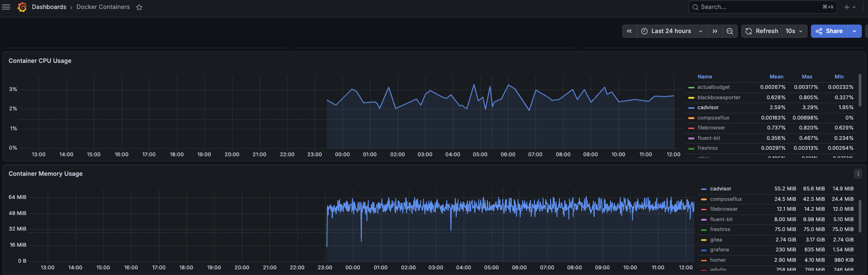The image size is (868, 275).
Task: Open Docker Containers breadcrumb
Action: pos(103,7)
